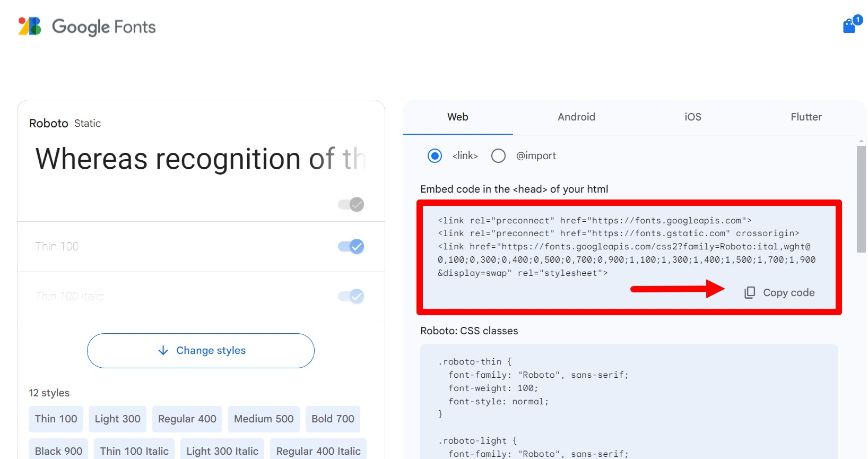Open the shopping bag selection icon
The height and width of the screenshot is (459, 868).
(x=850, y=25)
